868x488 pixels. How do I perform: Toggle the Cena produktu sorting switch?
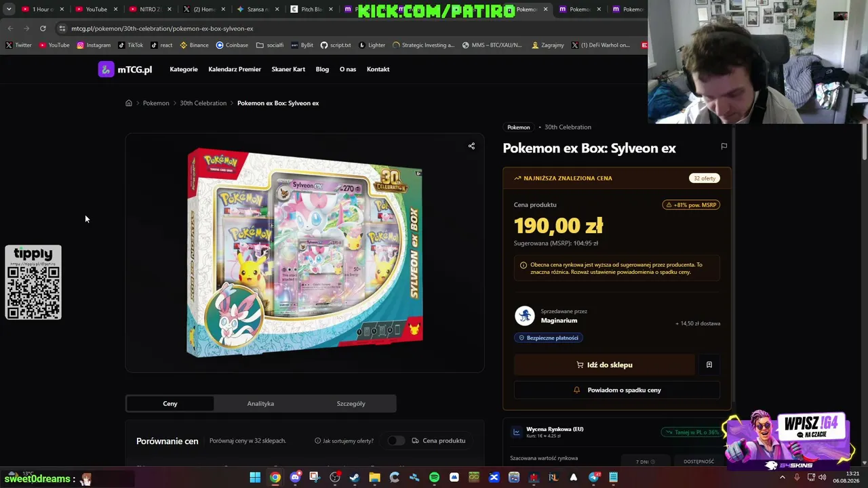(x=396, y=441)
